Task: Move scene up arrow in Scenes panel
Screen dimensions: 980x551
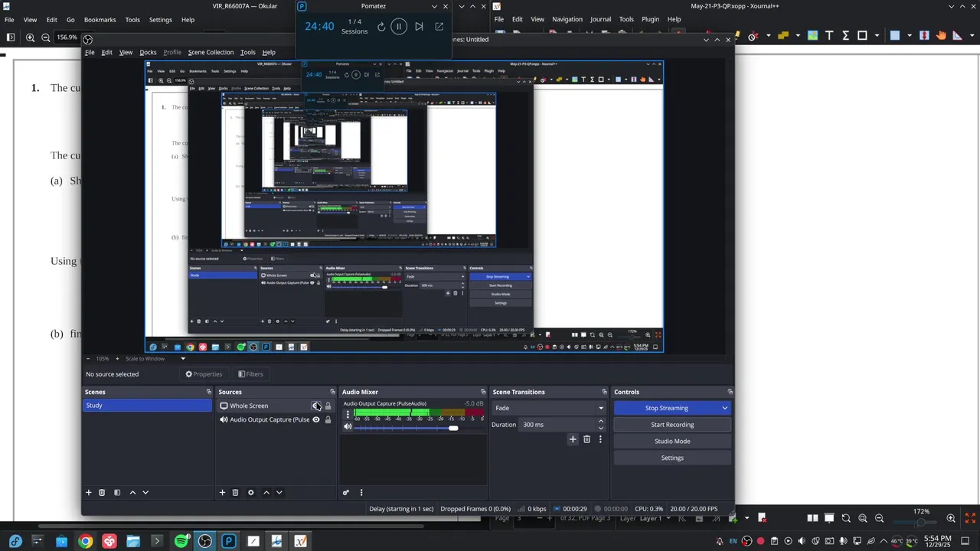Action: pyautogui.click(x=132, y=493)
